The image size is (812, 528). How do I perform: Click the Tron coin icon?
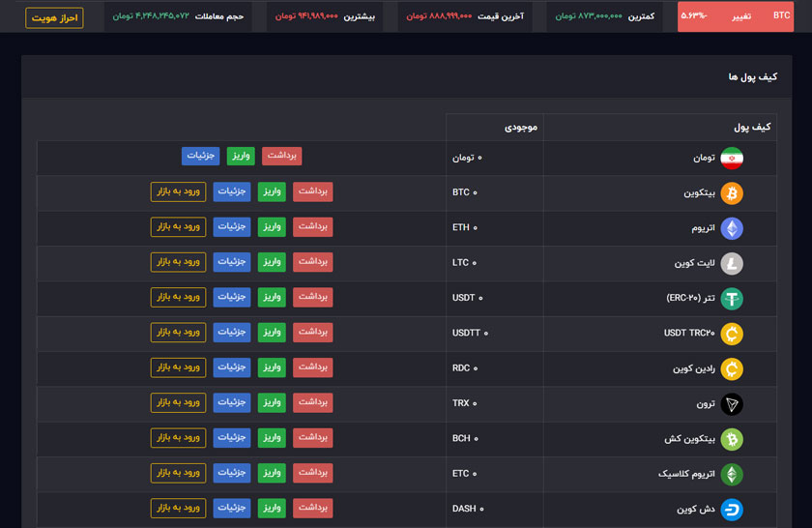pos(732,404)
